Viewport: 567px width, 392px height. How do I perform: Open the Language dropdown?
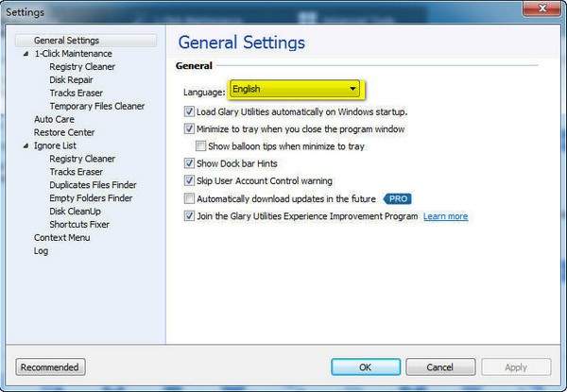coord(352,90)
